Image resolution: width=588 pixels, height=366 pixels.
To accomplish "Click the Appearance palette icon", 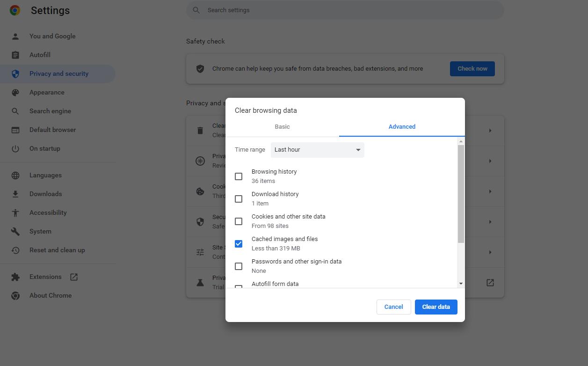I will click(15, 92).
